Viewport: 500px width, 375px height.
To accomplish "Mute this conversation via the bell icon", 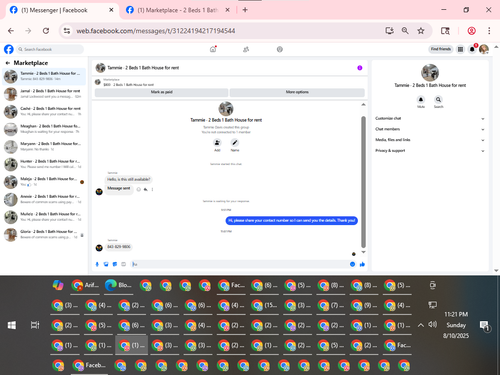I will 421,99.
